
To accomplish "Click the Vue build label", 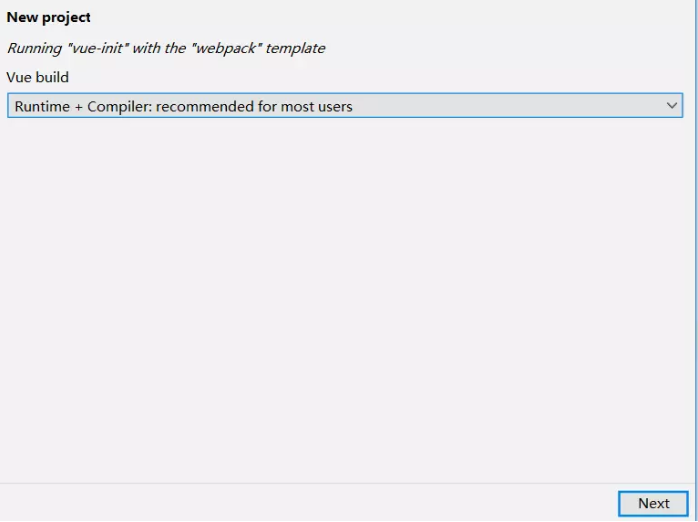I will (38, 77).
